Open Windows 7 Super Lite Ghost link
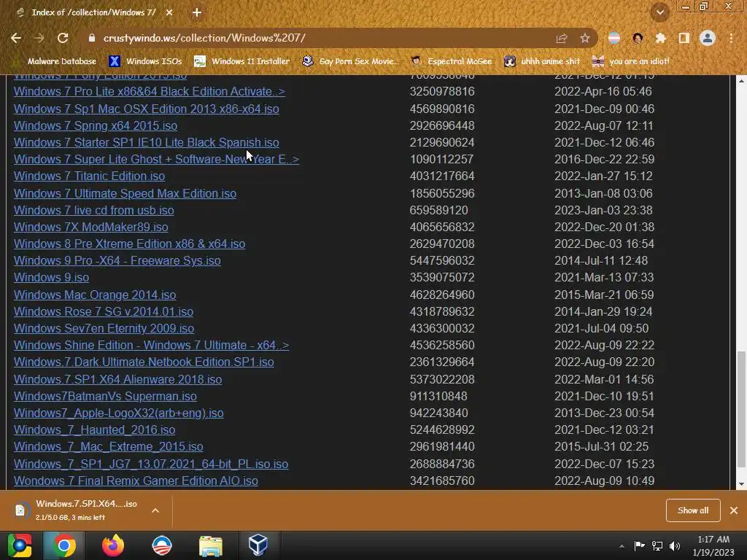The image size is (747, 560). point(156,159)
